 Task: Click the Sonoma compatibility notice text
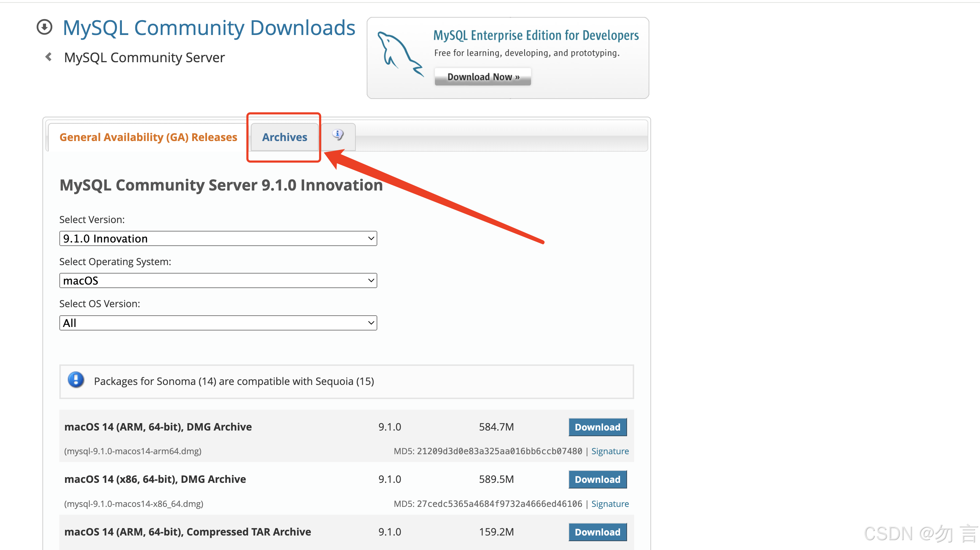point(234,381)
